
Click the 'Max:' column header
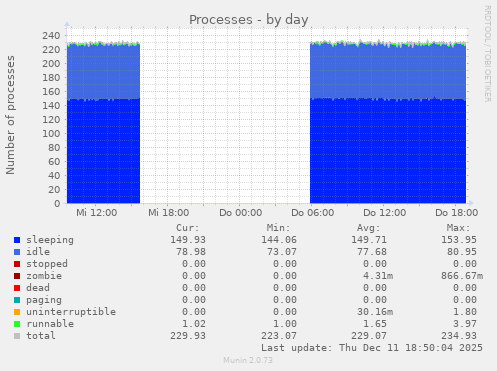[x=458, y=228]
